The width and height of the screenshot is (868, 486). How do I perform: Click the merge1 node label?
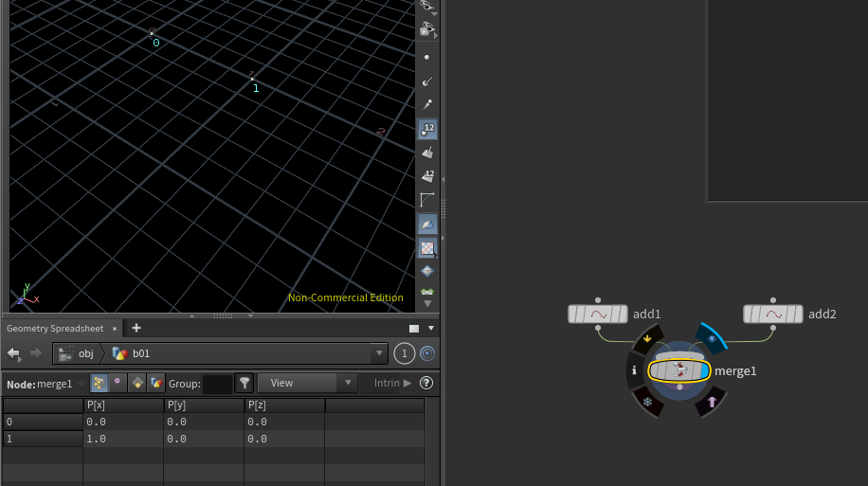pyautogui.click(x=735, y=370)
